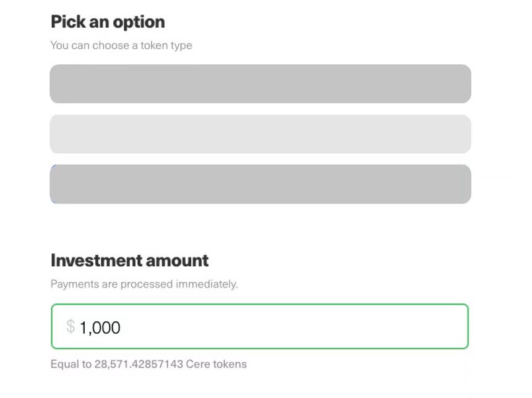Click 'Equal to' in the conversion line
The height and width of the screenshot is (398, 532).
71,364
